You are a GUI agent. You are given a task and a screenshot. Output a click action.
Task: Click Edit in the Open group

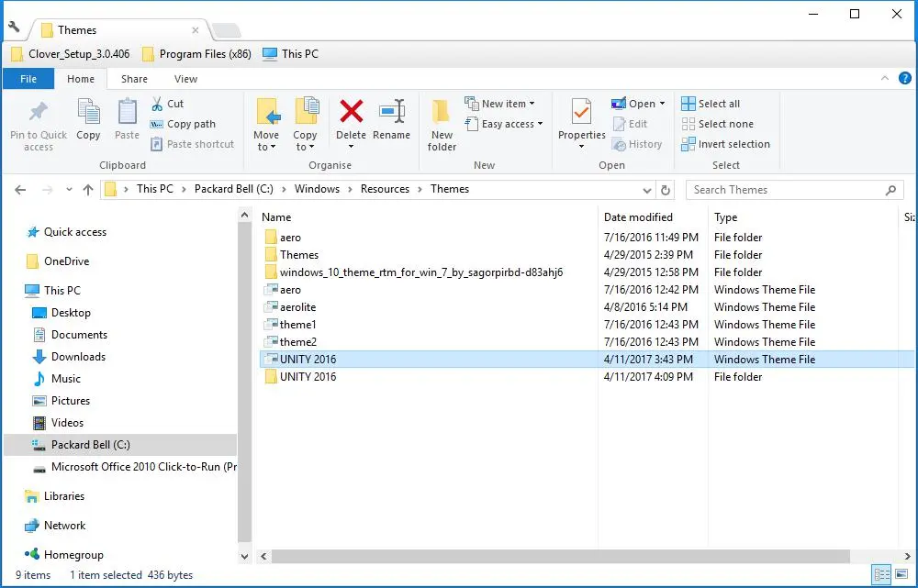coord(630,124)
